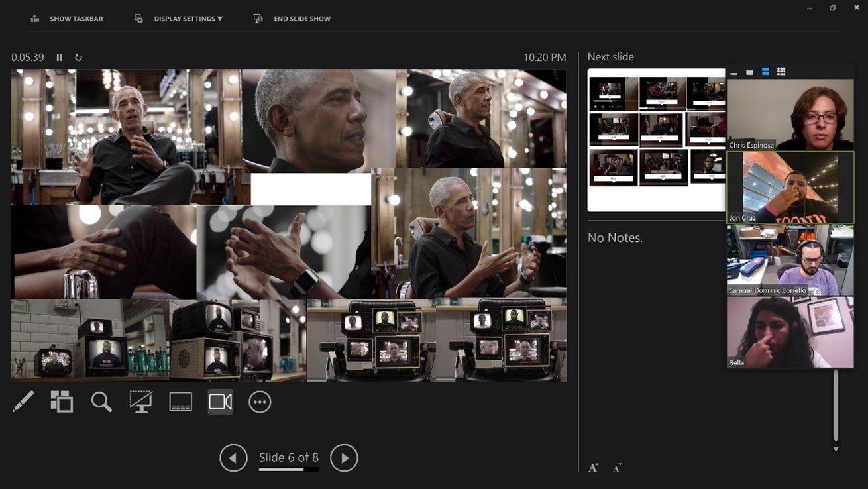Click the slide progress bar below slide counter
This screenshot has height=489, width=868.
click(289, 470)
